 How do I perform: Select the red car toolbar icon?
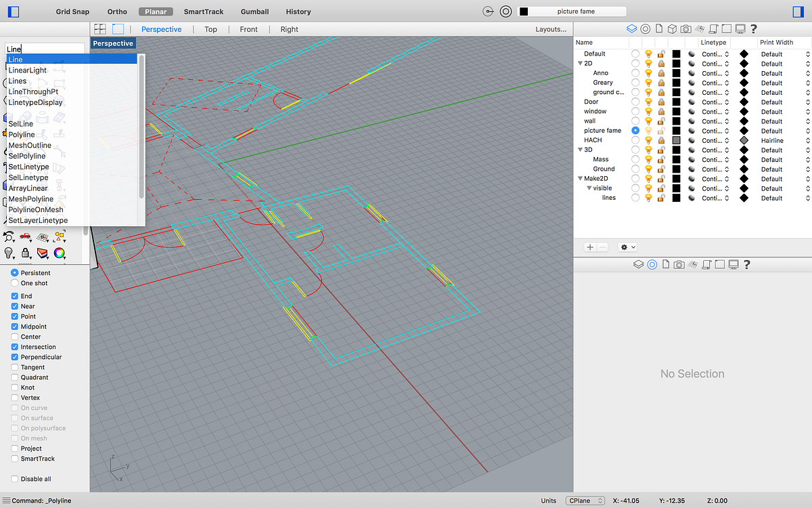point(25,236)
